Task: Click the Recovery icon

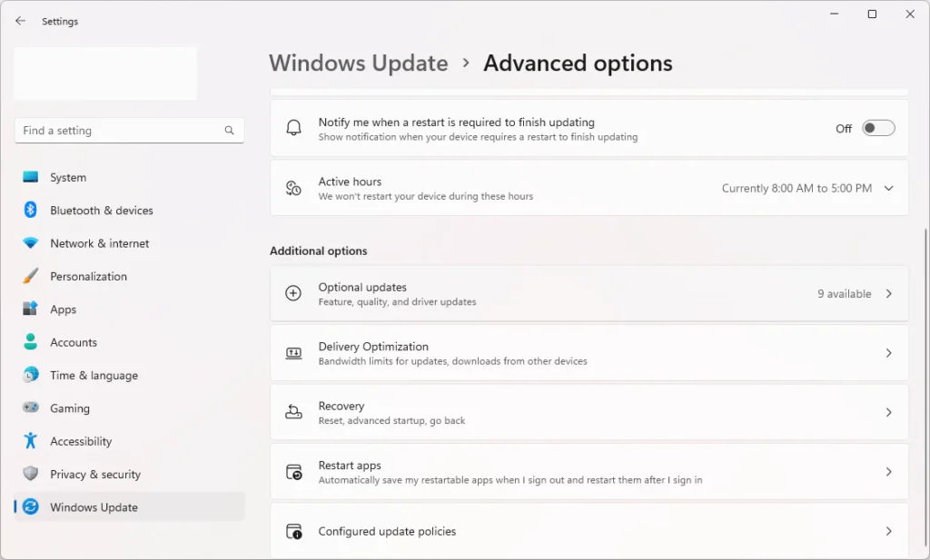Action: pos(293,412)
